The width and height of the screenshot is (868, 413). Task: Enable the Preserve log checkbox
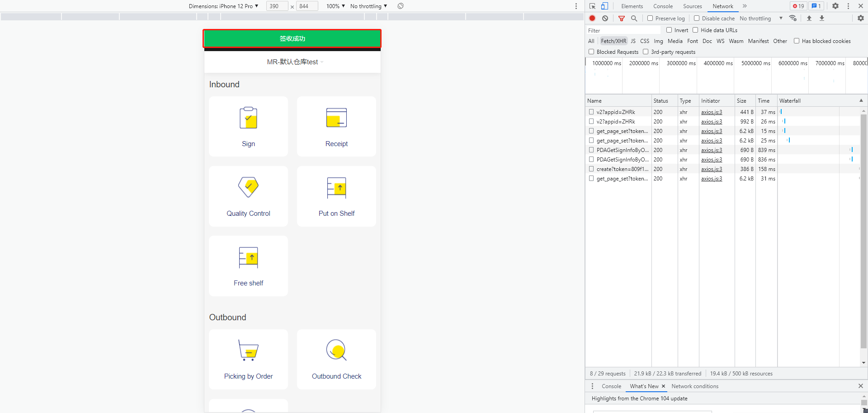(650, 19)
